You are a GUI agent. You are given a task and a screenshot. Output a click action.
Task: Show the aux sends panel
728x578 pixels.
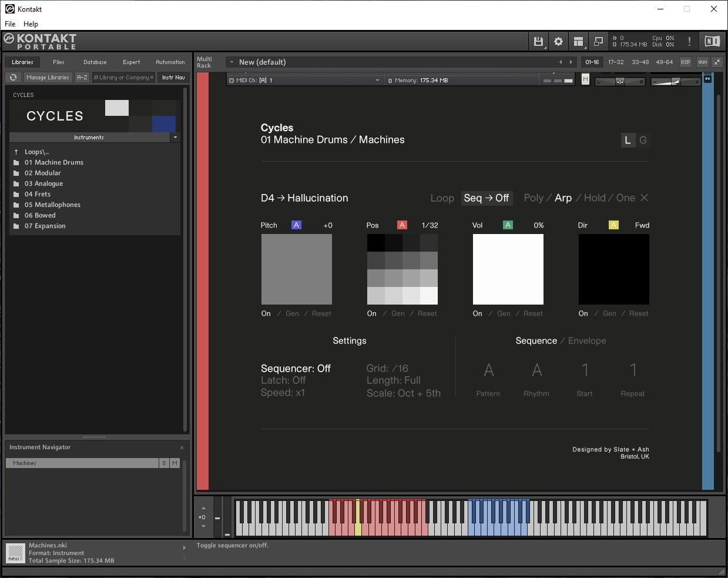tap(702, 62)
